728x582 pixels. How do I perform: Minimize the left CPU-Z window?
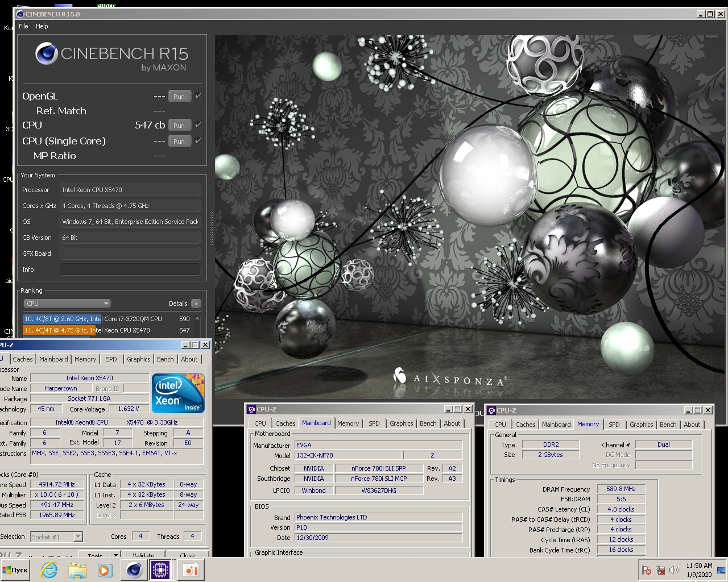(185, 345)
